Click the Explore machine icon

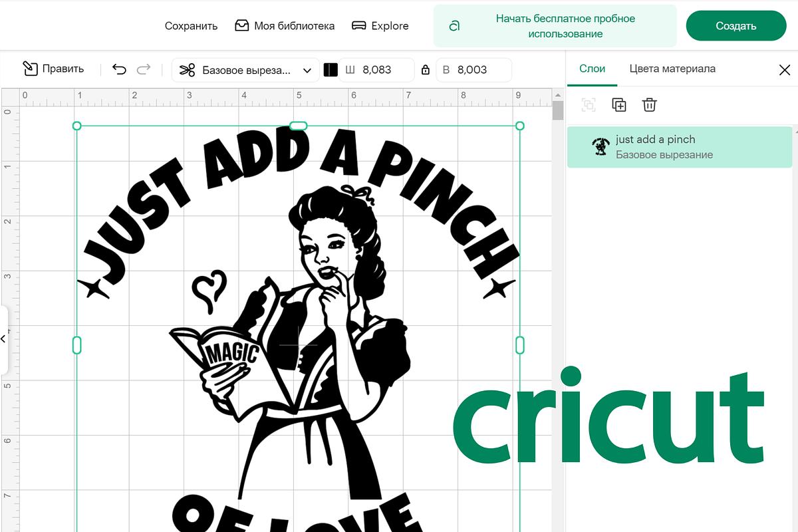(359, 25)
